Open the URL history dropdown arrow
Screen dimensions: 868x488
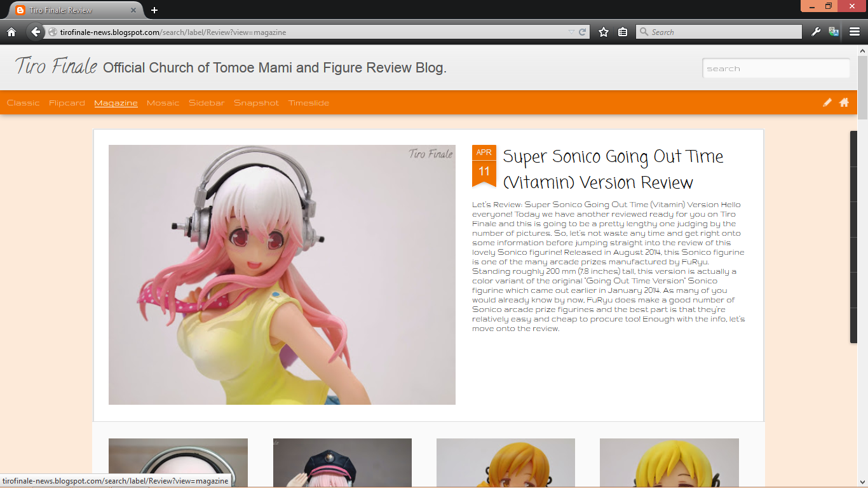[571, 32]
